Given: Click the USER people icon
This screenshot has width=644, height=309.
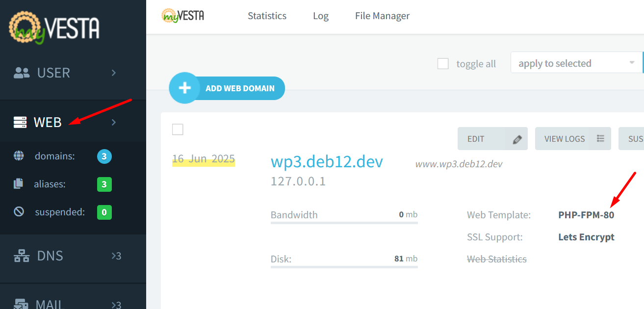Looking at the screenshot, I should pos(22,73).
